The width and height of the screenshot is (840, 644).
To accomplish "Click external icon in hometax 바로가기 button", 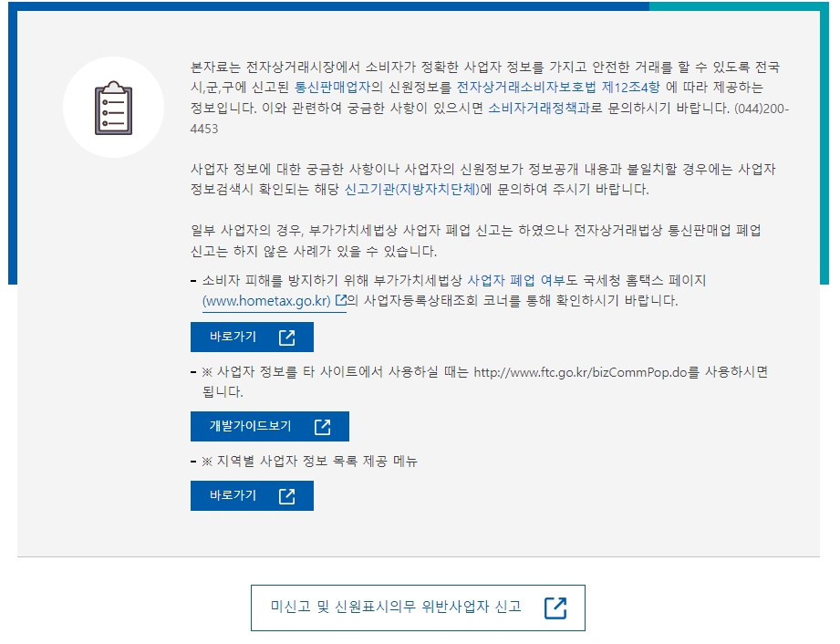I will coord(287,337).
